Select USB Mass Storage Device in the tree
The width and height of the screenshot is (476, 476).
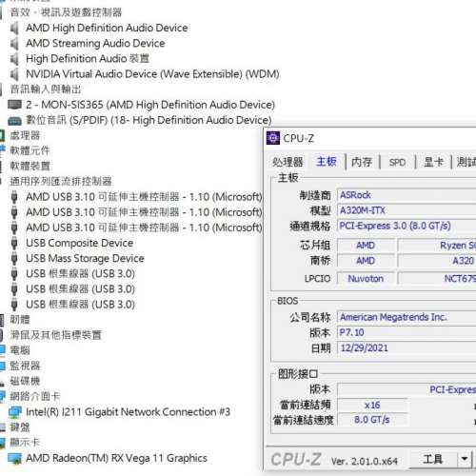point(85,259)
